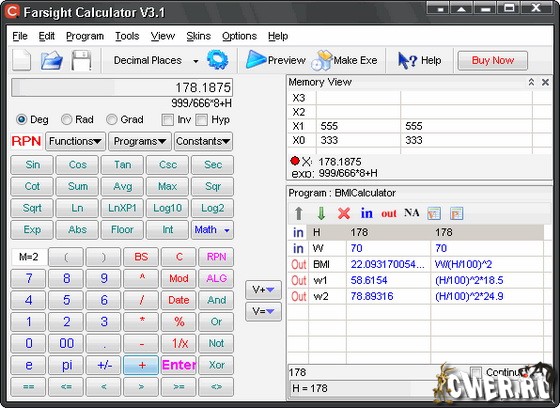Click the Preview play icon

(x=256, y=59)
